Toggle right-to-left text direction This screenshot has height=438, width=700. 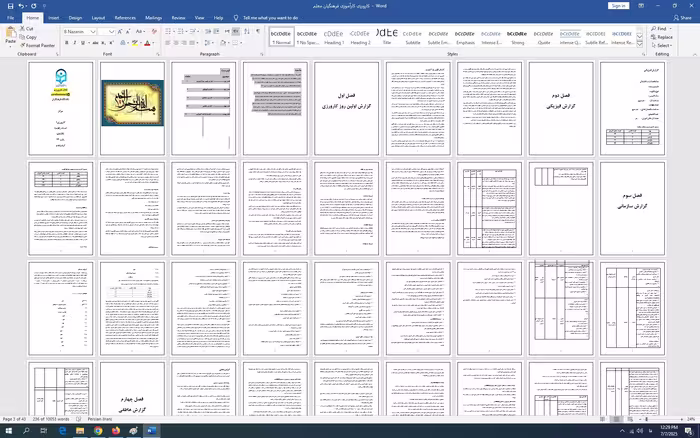coord(236,31)
